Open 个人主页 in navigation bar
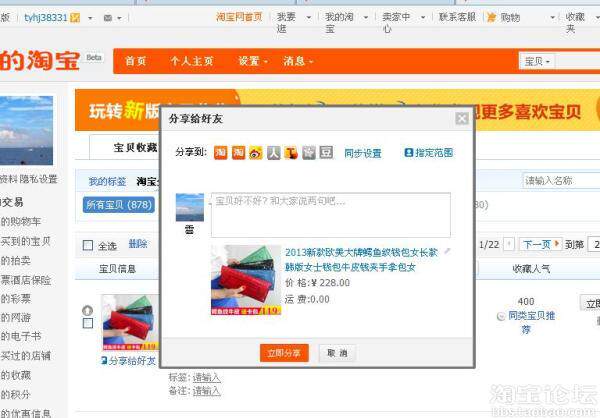Viewport: 600px width, 418px height. coord(192,61)
